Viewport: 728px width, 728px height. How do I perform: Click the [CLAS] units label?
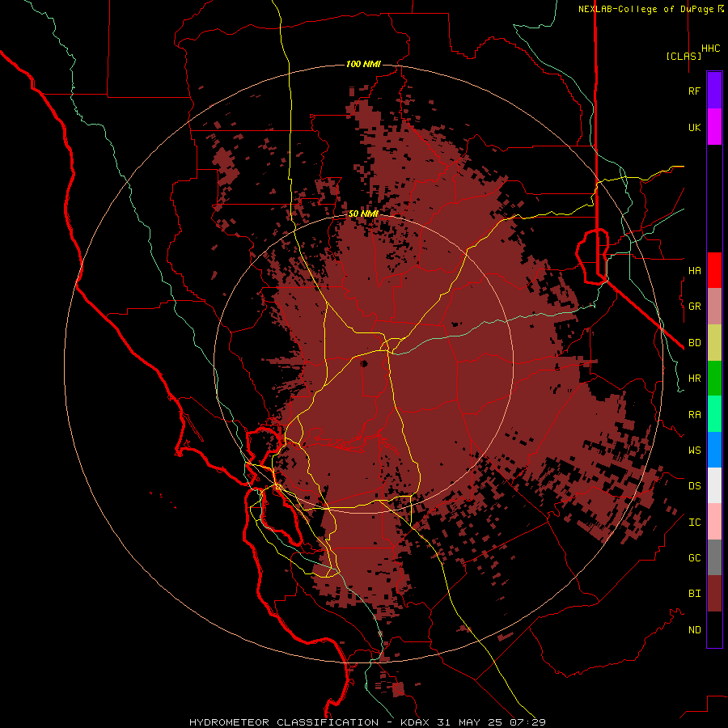pos(684,56)
